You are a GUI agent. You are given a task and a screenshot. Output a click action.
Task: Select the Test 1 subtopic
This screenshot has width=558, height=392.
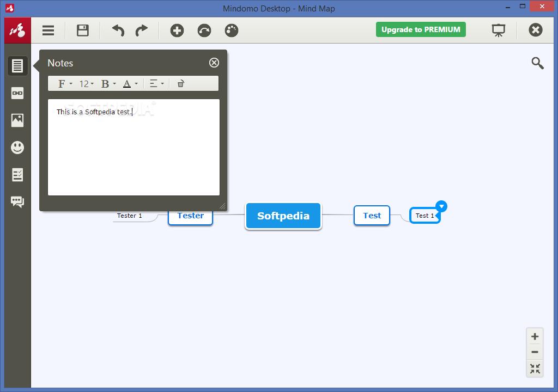pyautogui.click(x=424, y=216)
